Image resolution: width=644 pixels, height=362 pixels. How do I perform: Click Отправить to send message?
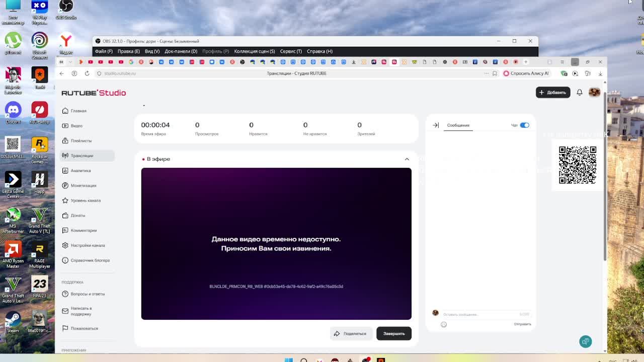[522, 324]
